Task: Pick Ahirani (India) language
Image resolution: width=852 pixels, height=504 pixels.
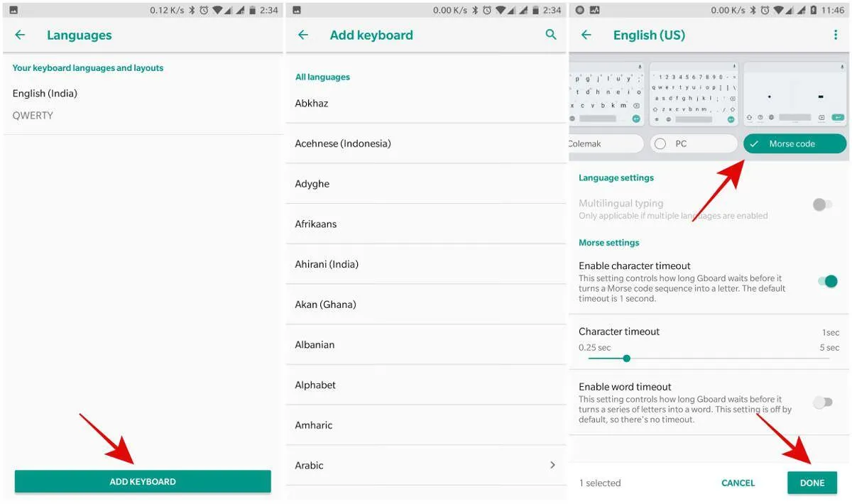Action: pyautogui.click(x=426, y=264)
